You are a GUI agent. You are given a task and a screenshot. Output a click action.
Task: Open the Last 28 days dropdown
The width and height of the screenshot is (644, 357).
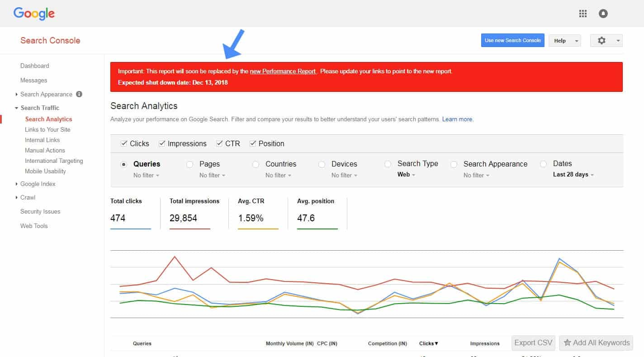pyautogui.click(x=573, y=174)
